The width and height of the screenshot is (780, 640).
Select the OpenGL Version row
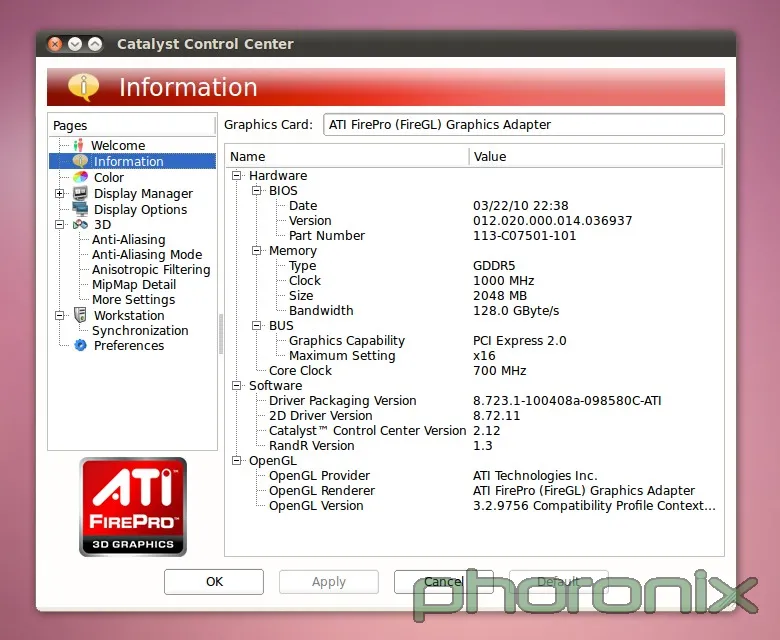(x=474, y=505)
